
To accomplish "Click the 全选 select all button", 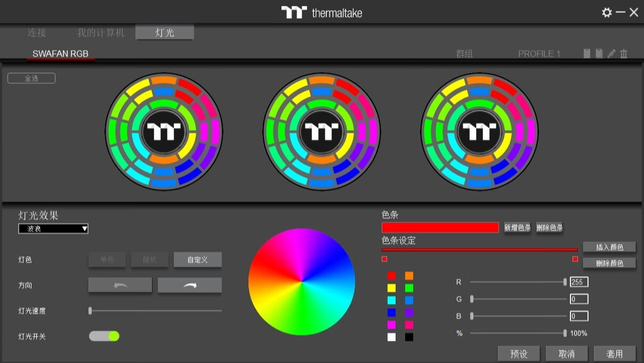I will [x=31, y=78].
